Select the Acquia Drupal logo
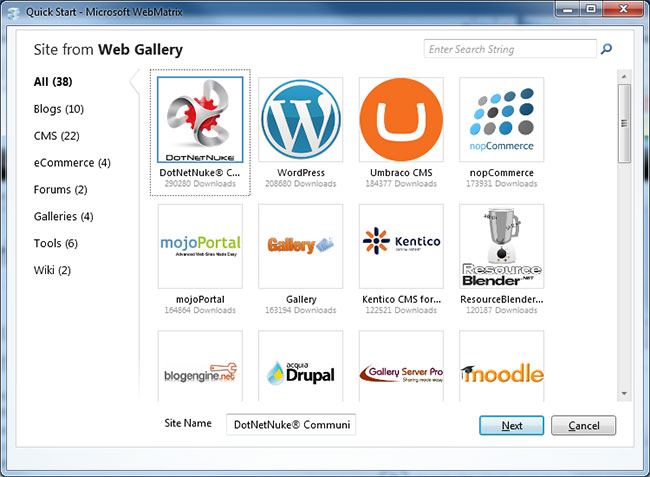This screenshot has height=477, width=650. 301,366
